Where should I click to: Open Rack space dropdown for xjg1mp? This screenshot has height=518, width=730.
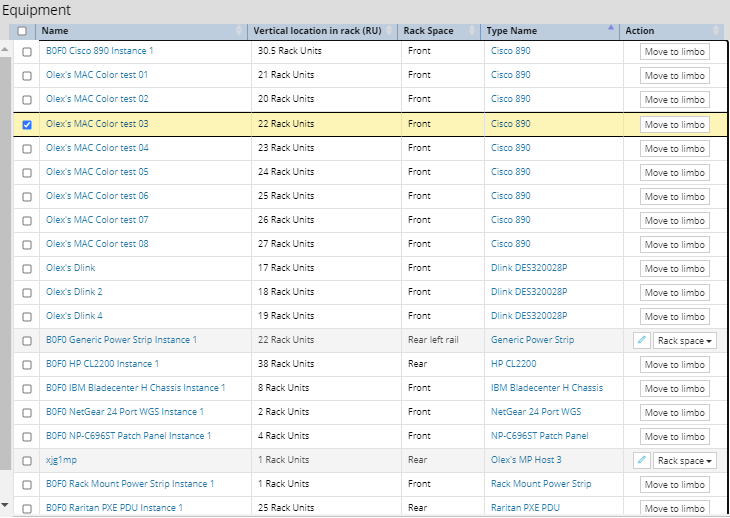[x=684, y=461]
